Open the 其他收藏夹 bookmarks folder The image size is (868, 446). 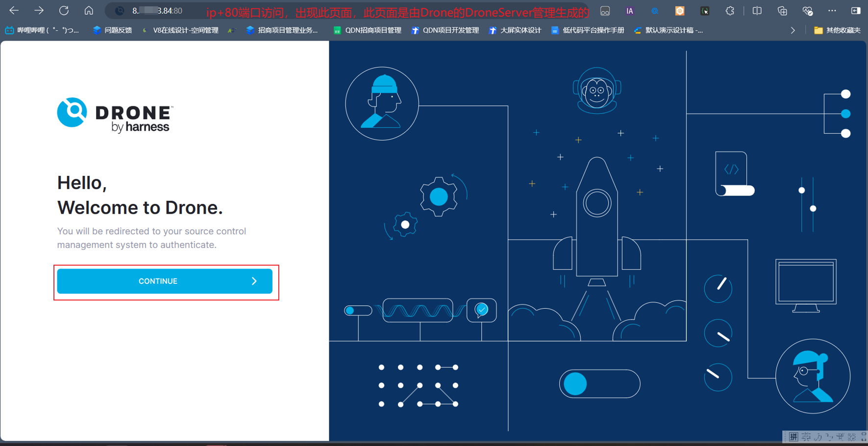837,30
